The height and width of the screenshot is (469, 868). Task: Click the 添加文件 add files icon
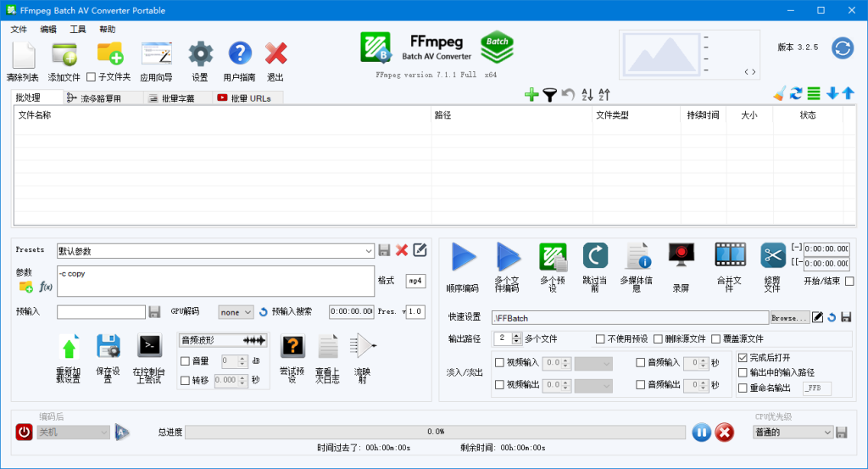[64, 55]
